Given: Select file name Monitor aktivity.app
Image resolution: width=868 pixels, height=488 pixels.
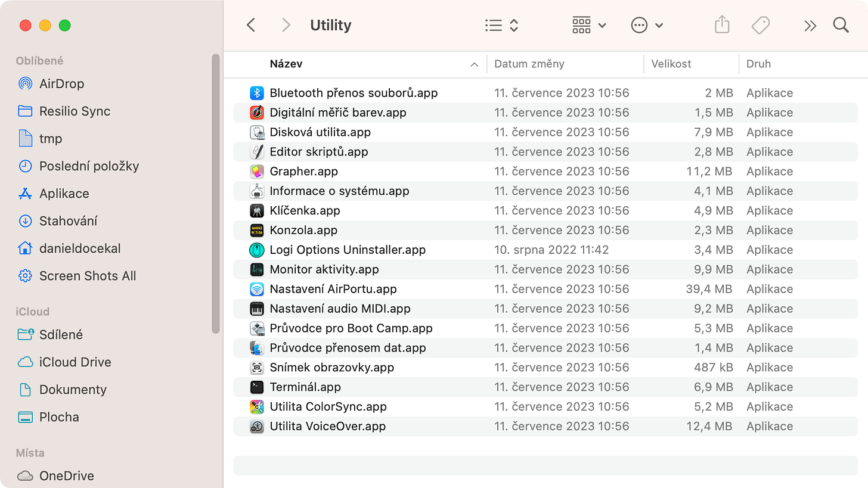Looking at the screenshot, I should pyautogui.click(x=324, y=269).
